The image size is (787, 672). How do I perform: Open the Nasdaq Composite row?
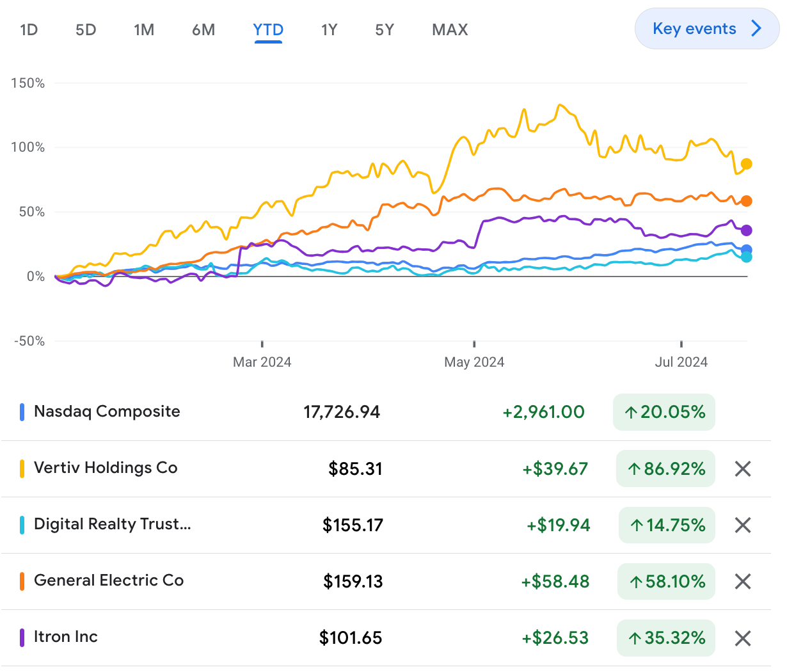point(386,412)
